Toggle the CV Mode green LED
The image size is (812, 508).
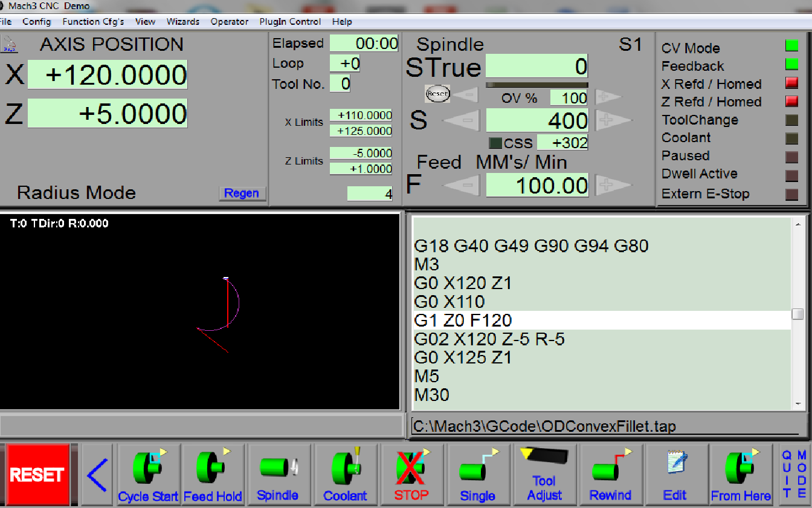click(791, 46)
